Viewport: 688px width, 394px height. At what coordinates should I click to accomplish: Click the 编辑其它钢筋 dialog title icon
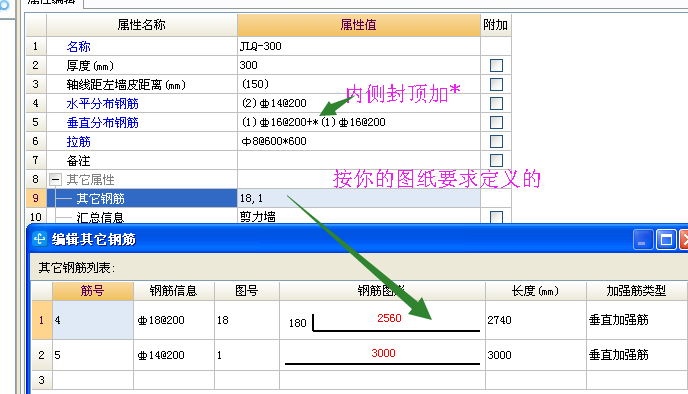39,239
